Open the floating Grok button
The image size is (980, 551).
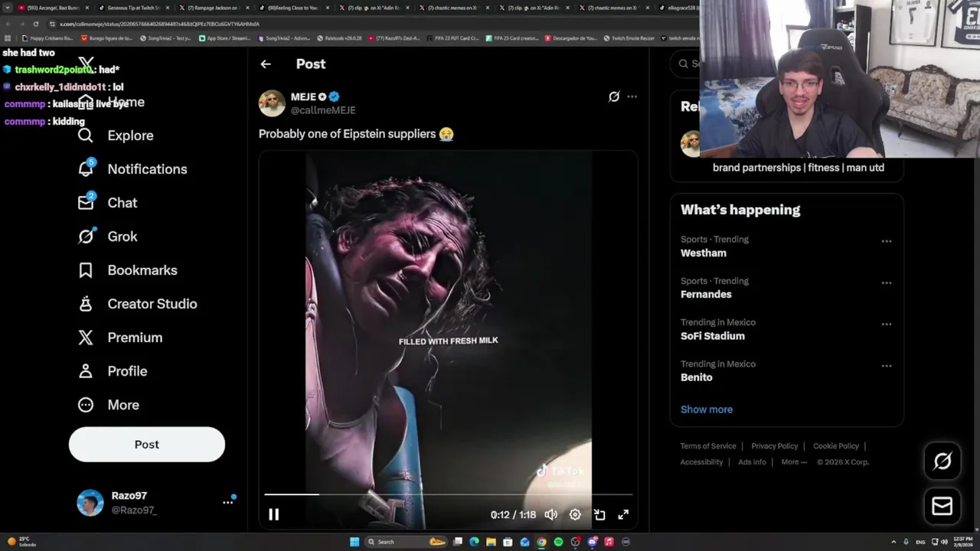pos(942,461)
